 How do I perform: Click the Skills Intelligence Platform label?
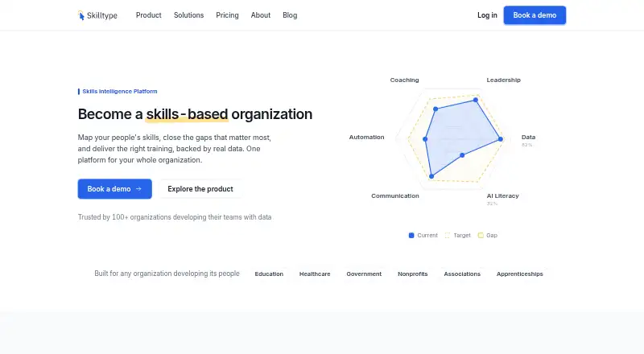click(x=119, y=91)
